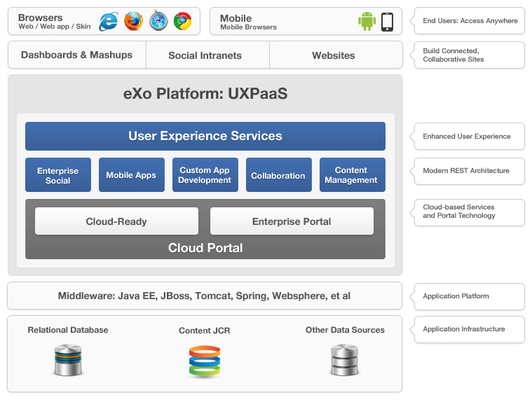
Task: Click the Relational Database label
Action: pos(68,330)
